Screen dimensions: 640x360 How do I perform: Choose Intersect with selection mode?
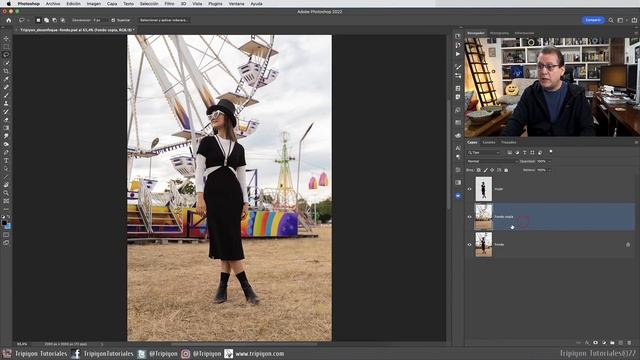pos(63,20)
